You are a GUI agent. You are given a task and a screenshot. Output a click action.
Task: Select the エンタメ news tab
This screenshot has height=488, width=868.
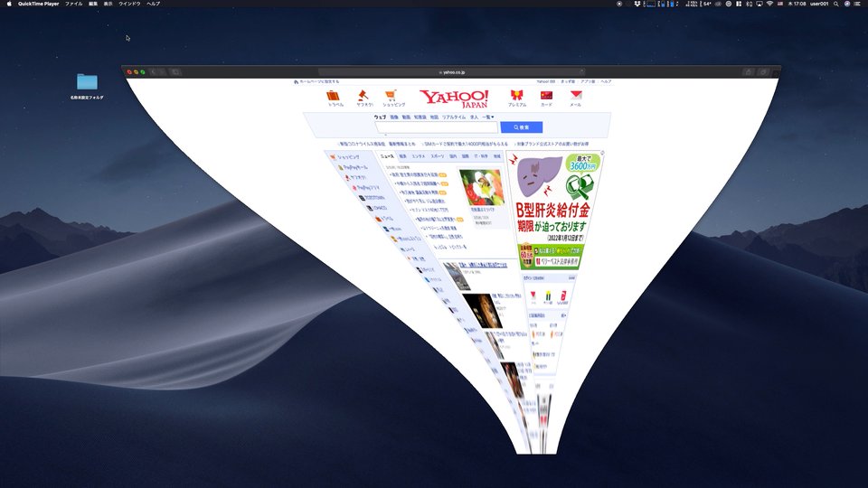point(419,156)
